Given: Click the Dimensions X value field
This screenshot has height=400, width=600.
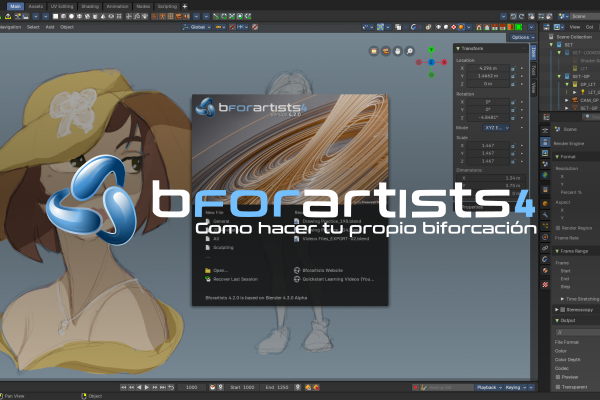Looking at the screenshot, I should [x=491, y=178].
